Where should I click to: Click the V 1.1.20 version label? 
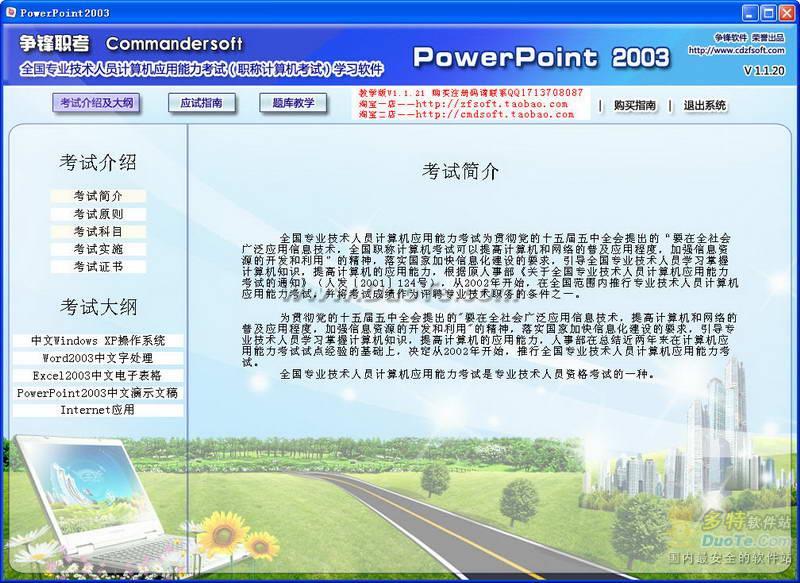click(764, 71)
